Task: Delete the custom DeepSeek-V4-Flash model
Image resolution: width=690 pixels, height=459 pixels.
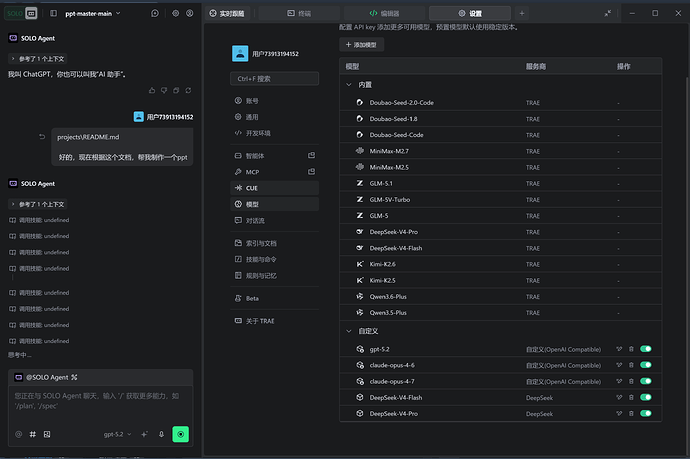Action: 631,397
